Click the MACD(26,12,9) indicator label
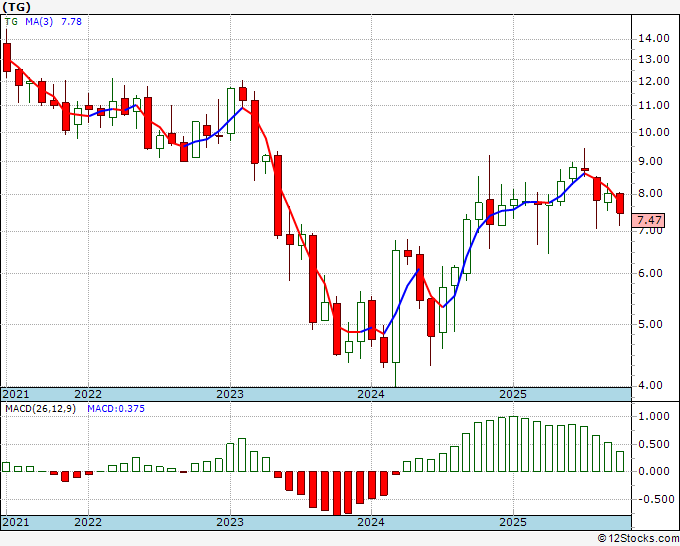Image resolution: width=680 pixels, height=546 pixels. tap(40, 409)
